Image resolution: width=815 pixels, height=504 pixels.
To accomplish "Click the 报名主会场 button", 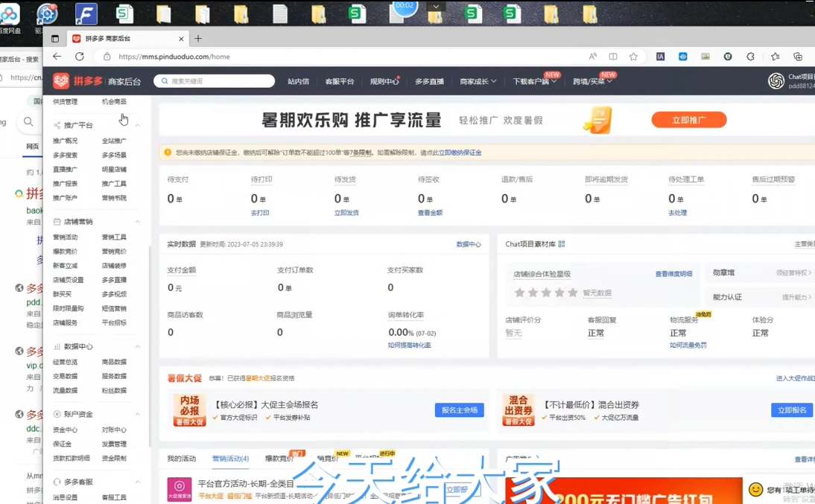I will pos(459,410).
